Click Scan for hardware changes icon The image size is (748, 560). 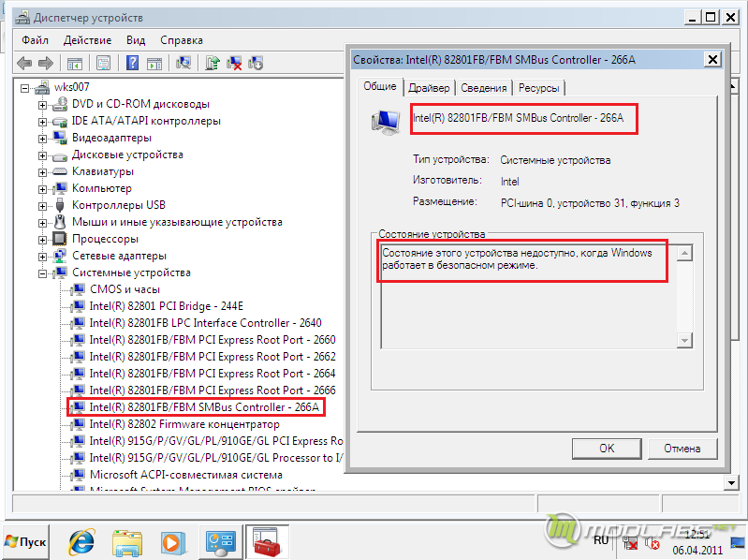(x=183, y=63)
